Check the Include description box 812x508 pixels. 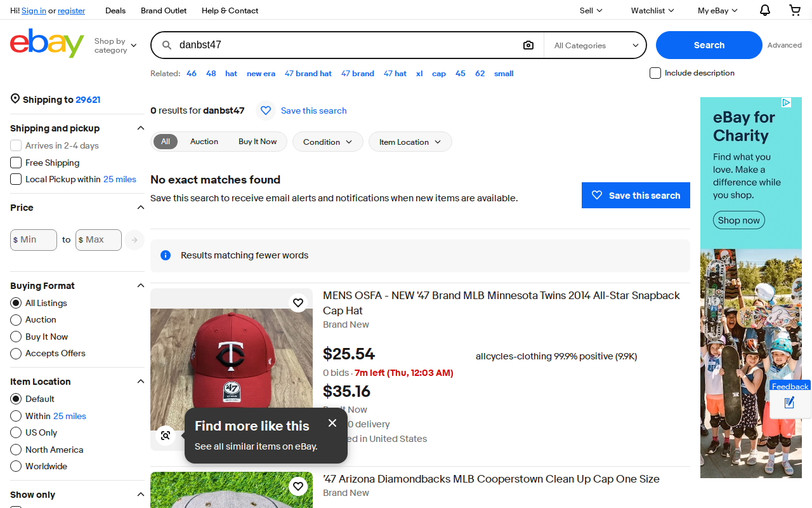click(x=655, y=73)
